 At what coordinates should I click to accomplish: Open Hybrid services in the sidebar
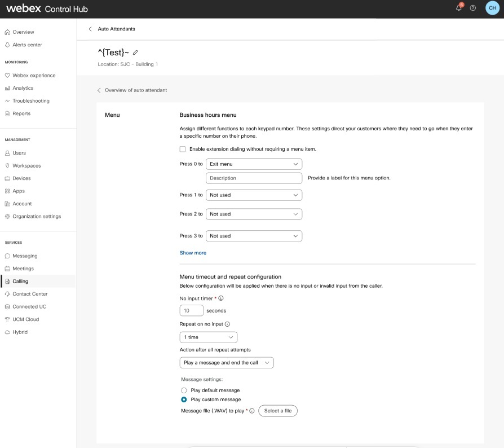point(20,332)
